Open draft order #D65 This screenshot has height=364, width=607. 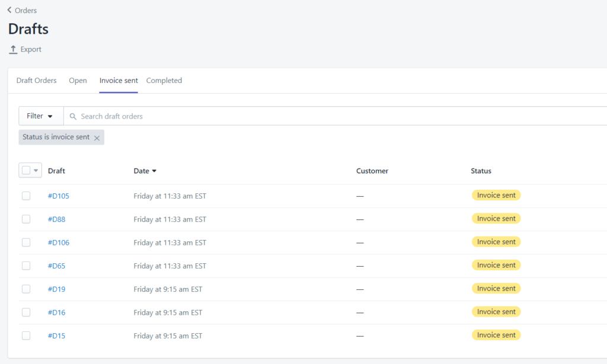pyautogui.click(x=56, y=266)
